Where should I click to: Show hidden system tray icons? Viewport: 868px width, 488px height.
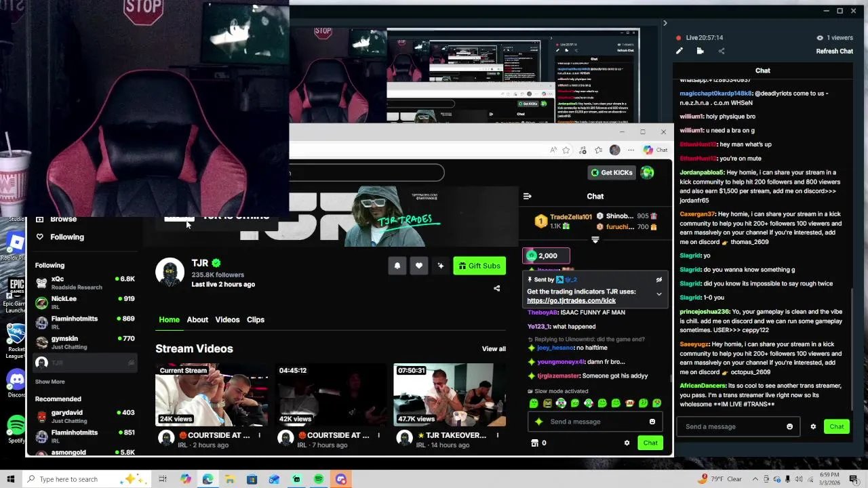[x=755, y=479]
